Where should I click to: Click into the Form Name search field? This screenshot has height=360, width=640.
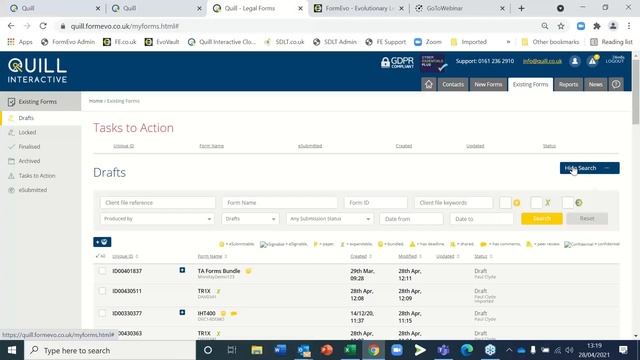click(280, 202)
